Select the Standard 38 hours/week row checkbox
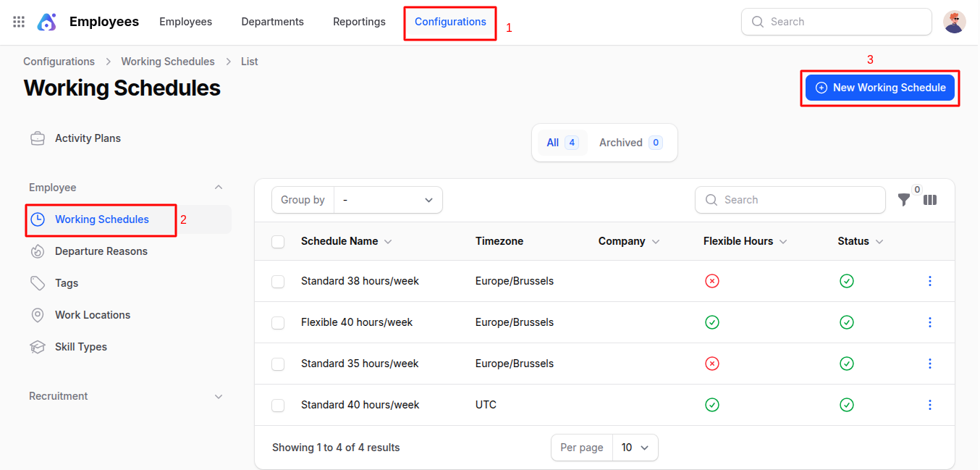 pyautogui.click(x=278, y=282)
